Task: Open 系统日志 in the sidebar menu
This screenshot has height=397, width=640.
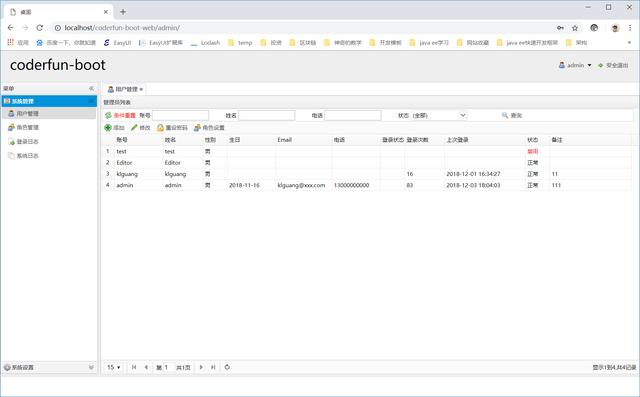Action: 24,155
